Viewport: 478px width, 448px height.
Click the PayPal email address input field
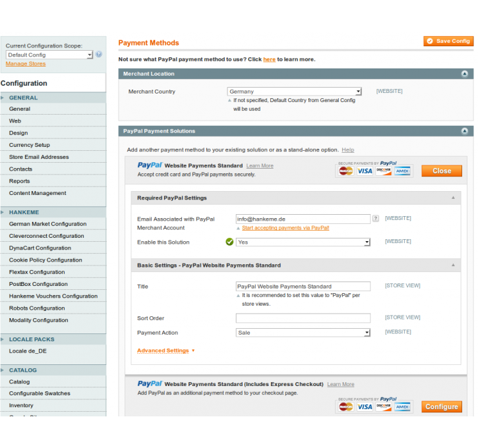303,219
